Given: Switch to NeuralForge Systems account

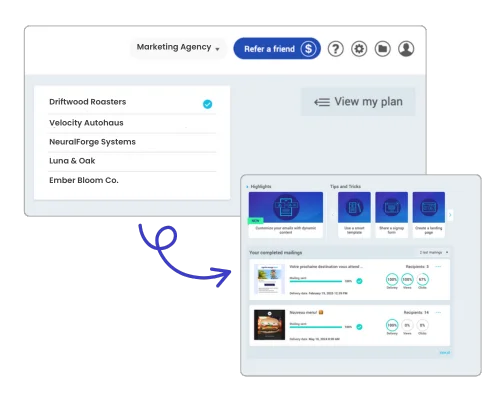Looking at the screenshot, I should pyautogui.click(x=132, y=142).
